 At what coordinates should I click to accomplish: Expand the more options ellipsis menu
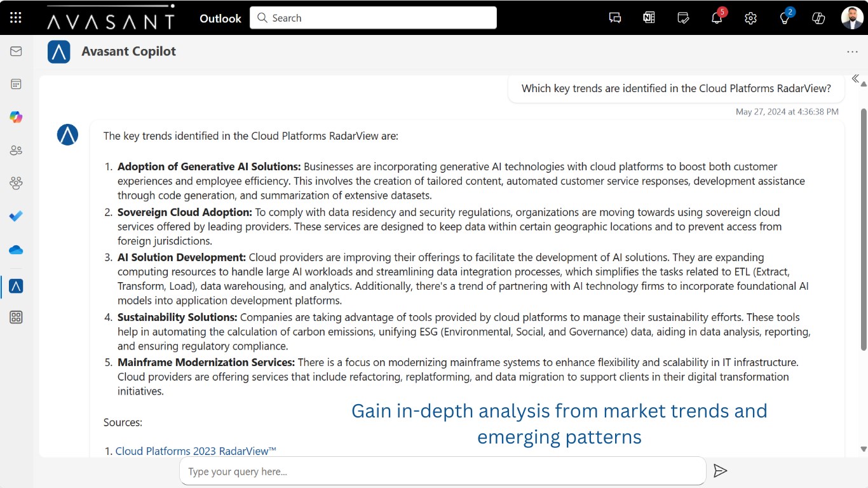[x=852, y=51]
